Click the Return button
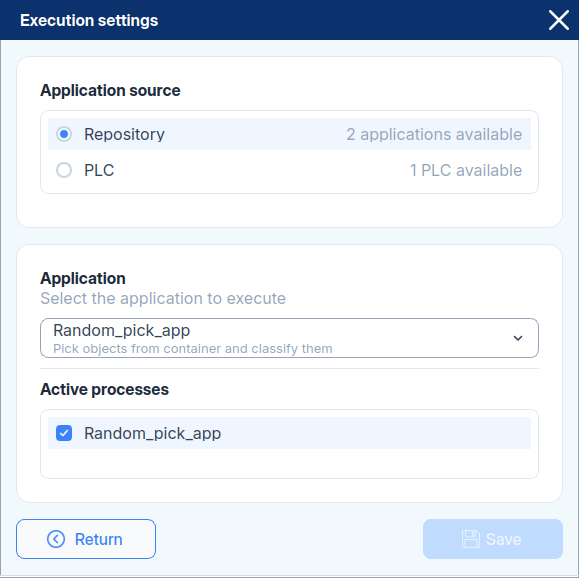 86,539
